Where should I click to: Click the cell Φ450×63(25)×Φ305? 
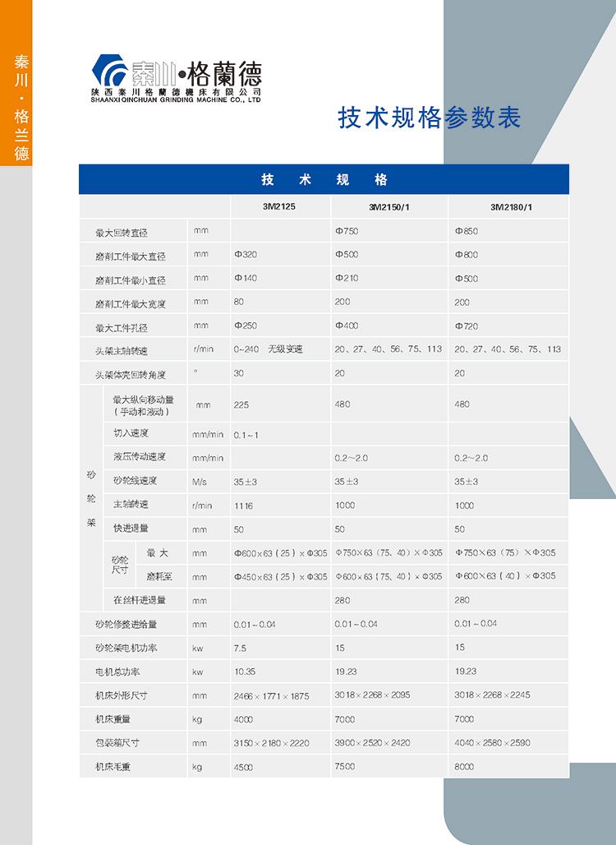tap(281, 577)
